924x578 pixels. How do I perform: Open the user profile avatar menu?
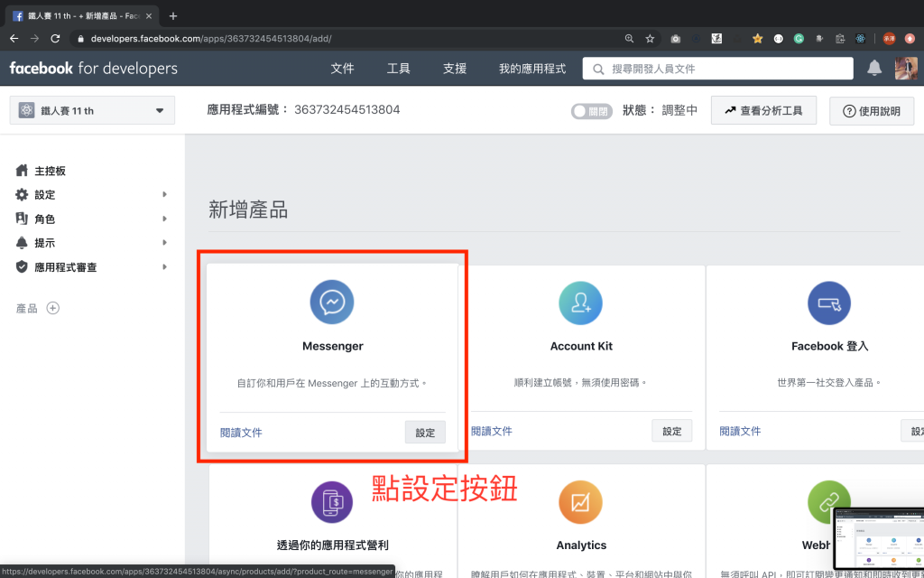point(906,69)
